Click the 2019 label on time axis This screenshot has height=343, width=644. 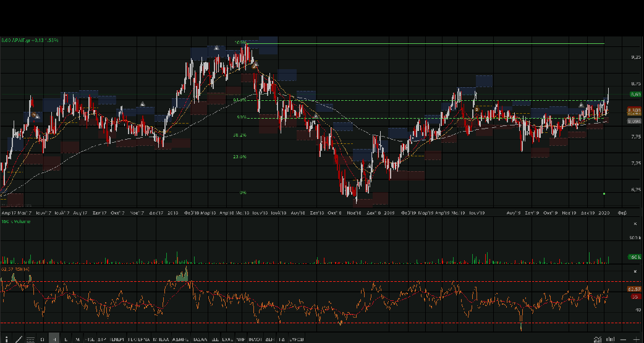(389, 213)
